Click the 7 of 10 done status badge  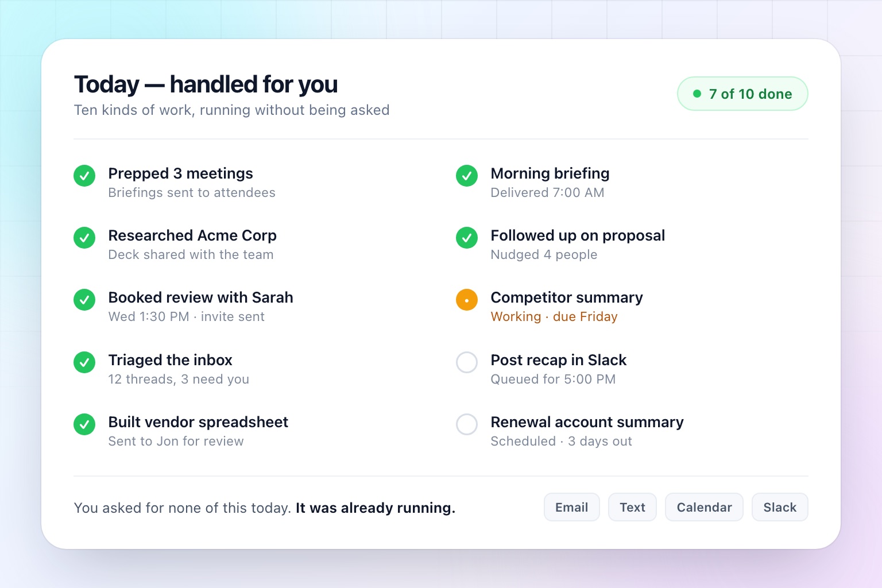click(x=742, y=94)
